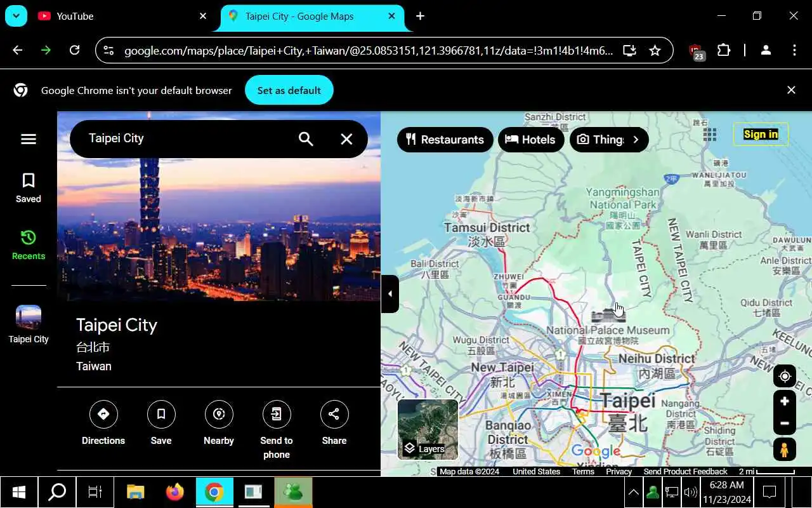Screen dimensions: 812x508
Task: Open a new browser tab
Action: pos(420,17)
